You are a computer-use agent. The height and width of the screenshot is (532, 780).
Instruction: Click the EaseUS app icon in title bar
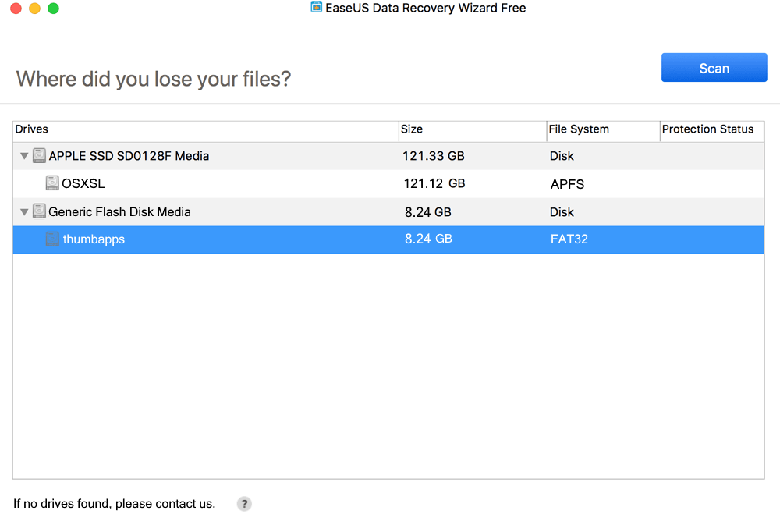(x=317, y=7)
